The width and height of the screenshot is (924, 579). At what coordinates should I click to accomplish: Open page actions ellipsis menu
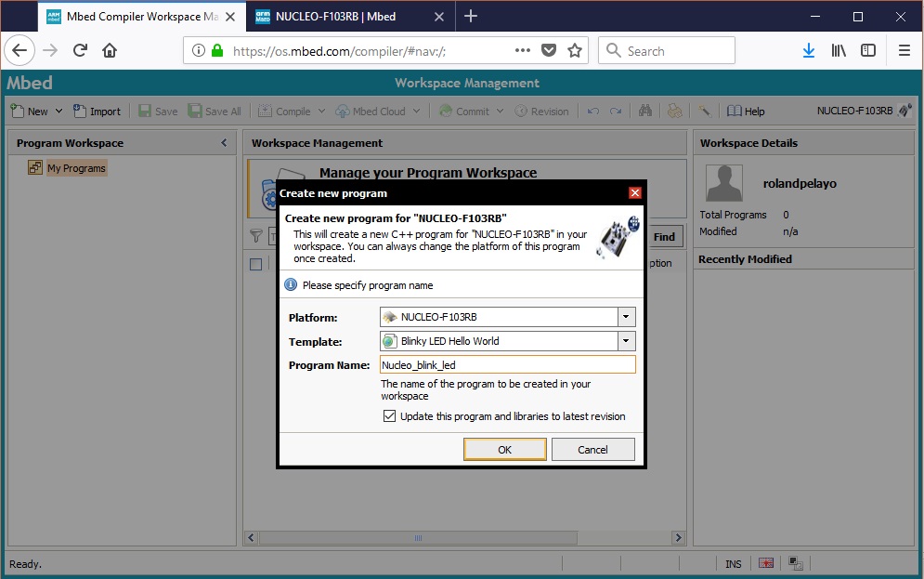[x=522, y=51]
